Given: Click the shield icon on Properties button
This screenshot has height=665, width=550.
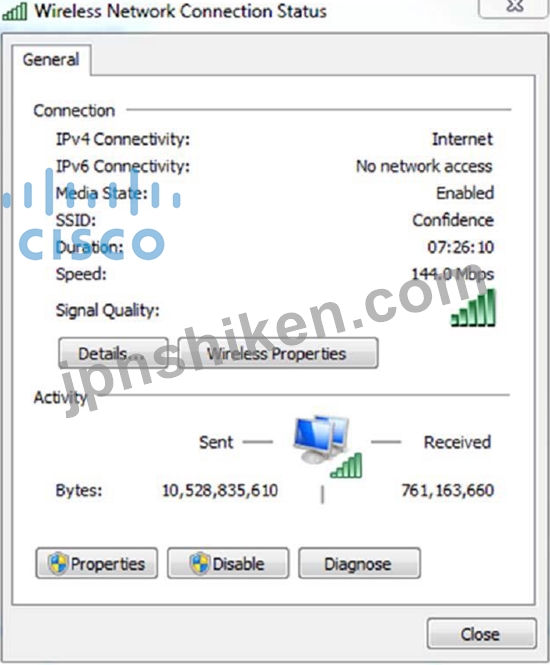Looking at the screenshot, I should tap(58, 564).
